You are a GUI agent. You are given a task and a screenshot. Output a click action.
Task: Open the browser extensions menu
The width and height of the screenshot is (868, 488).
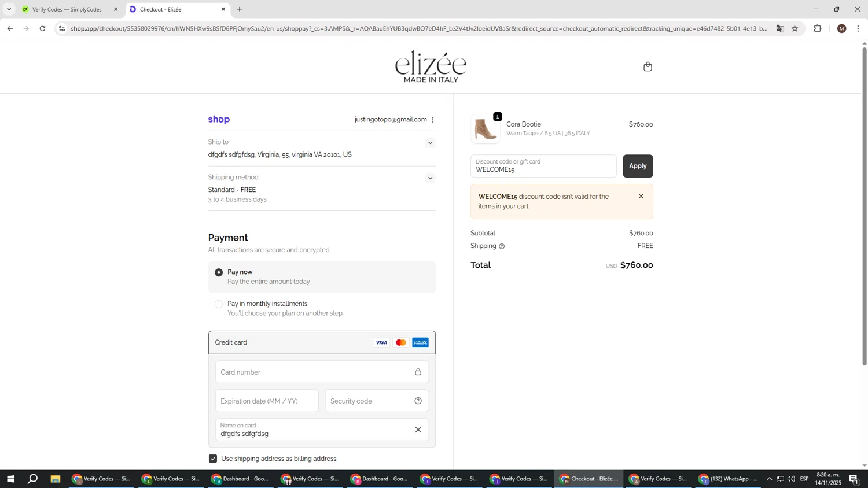pyautogui.click(x=818, y=28)
